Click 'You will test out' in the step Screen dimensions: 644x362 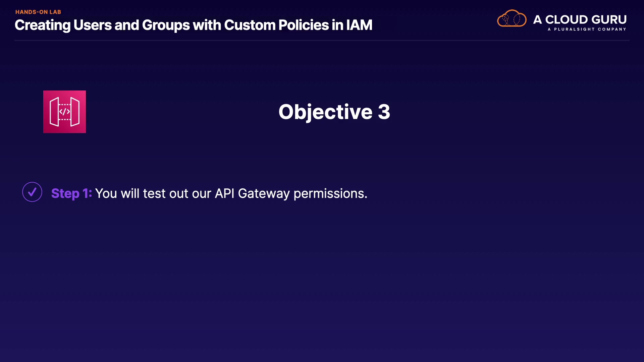tap(142, 193)
